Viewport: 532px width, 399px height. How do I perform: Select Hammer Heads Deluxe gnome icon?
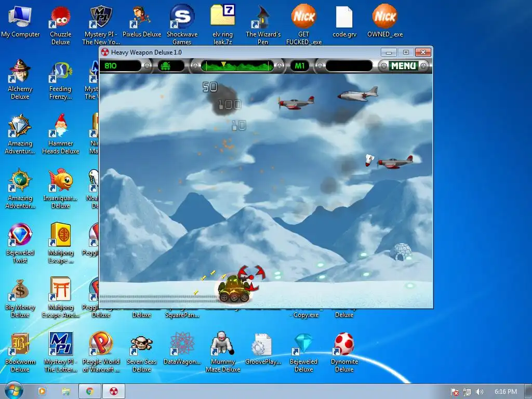pyautogui.click(x=60, y=135)
